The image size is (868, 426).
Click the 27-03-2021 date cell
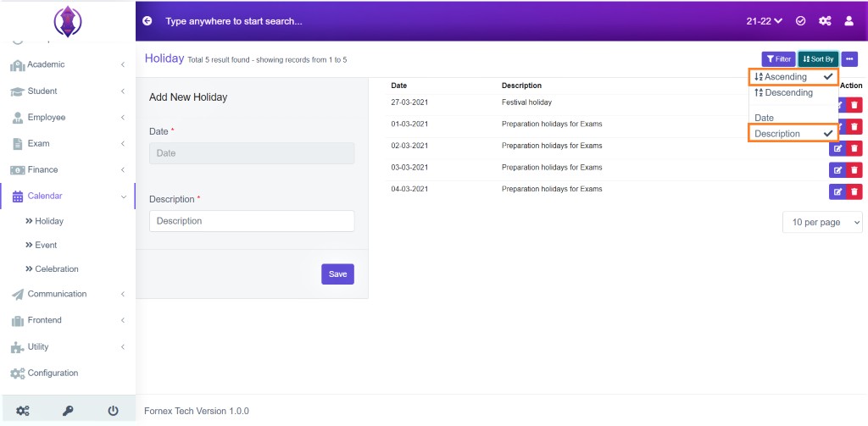(409, 102)
